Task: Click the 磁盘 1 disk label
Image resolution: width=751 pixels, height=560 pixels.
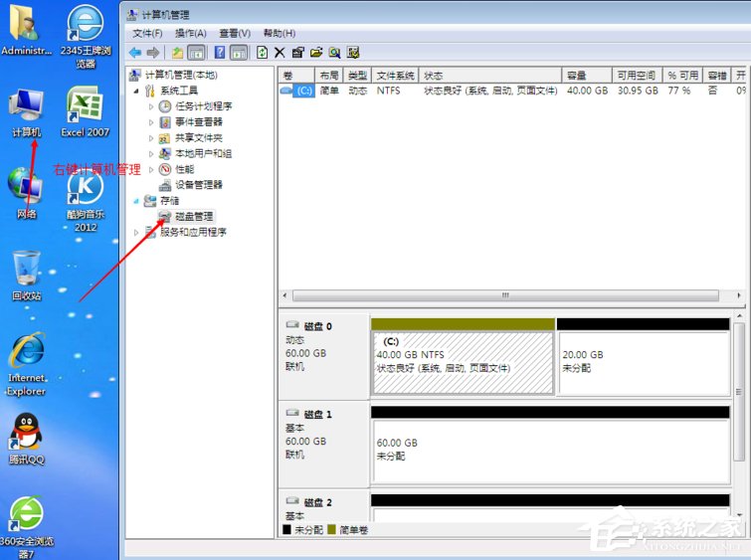Action: 318,415
